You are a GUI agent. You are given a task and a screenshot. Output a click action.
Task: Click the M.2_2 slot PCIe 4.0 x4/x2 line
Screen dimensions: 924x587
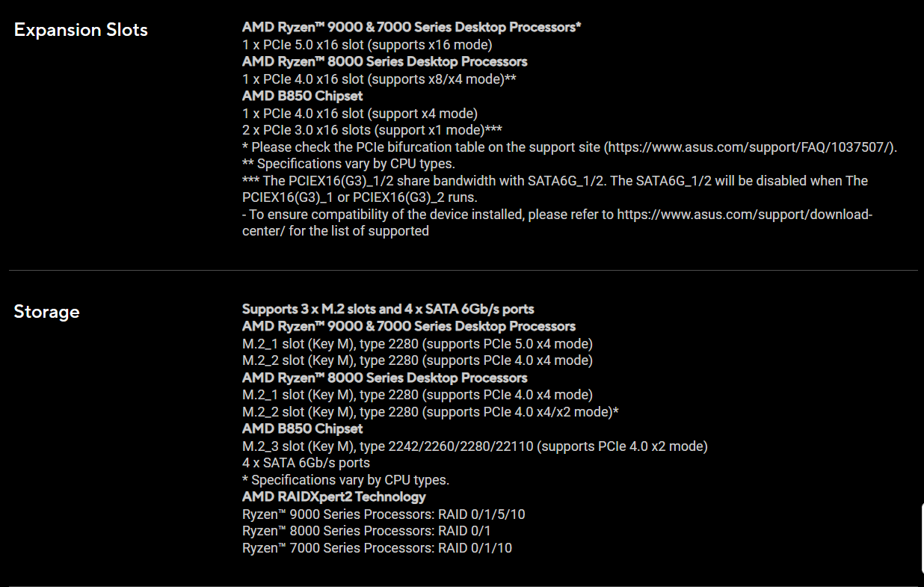[430, 412]
